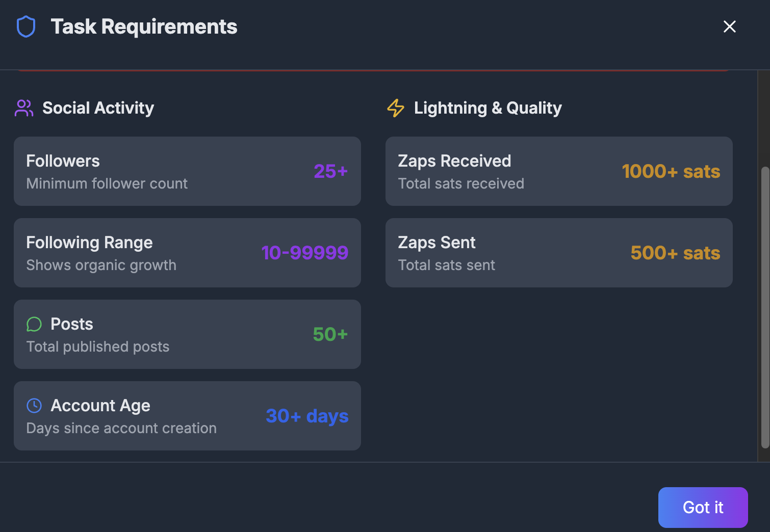Select the Followers requirement card
This screenshot has width=770, height=532.
(187, 171)
